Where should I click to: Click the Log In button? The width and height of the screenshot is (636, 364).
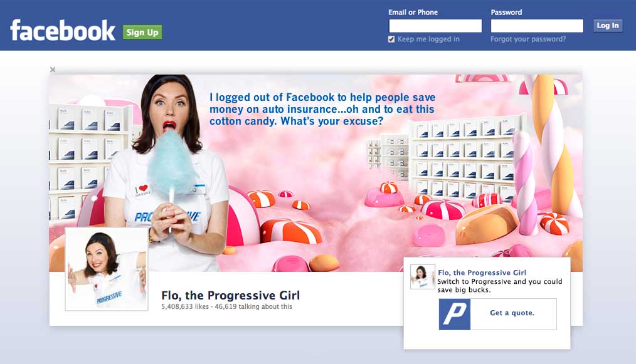point(608,26)
